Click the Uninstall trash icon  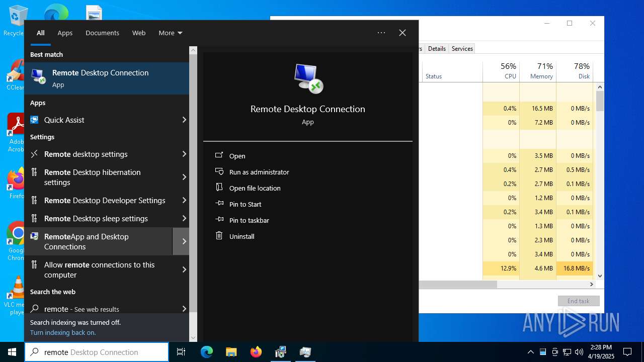pyautogui.click(x=219, y=236)
